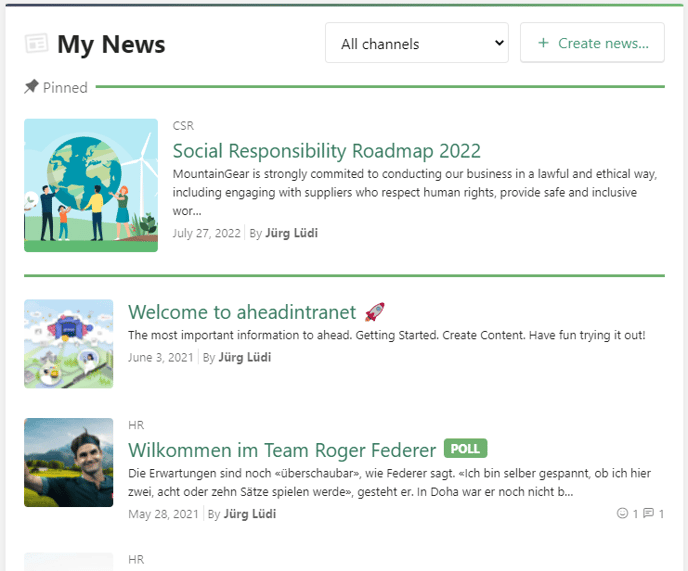Click author Jürg Lüdi on May 28, 2021 post

tap(250, 514)
